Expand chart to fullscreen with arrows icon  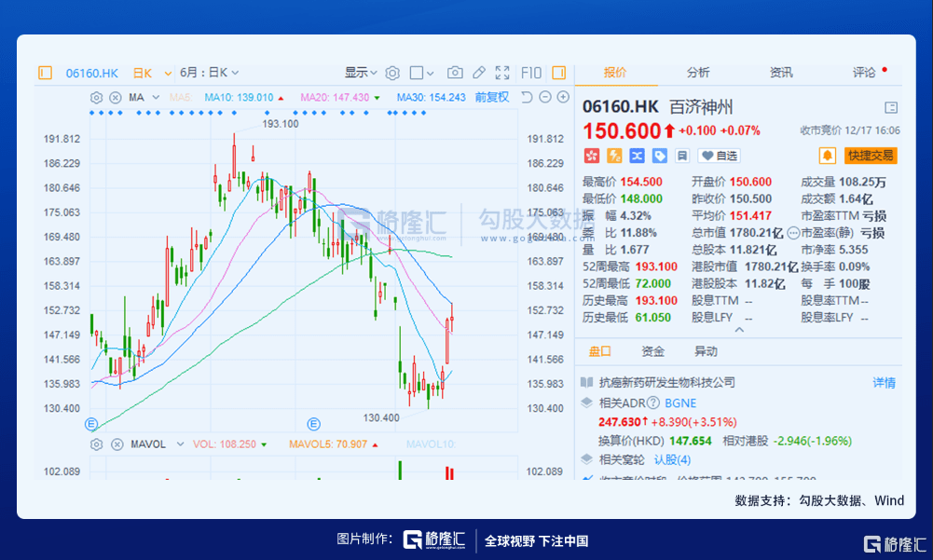[503, 72]
